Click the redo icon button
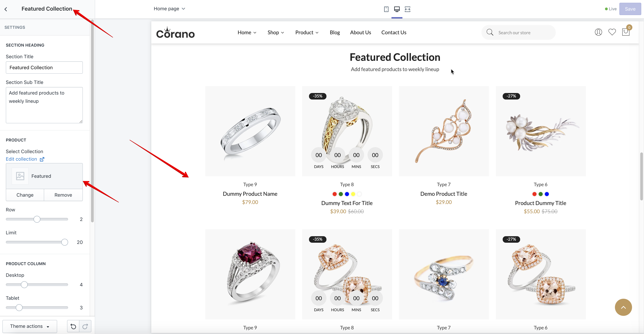This screenshot has height=334, width=644. pos(85,326)
